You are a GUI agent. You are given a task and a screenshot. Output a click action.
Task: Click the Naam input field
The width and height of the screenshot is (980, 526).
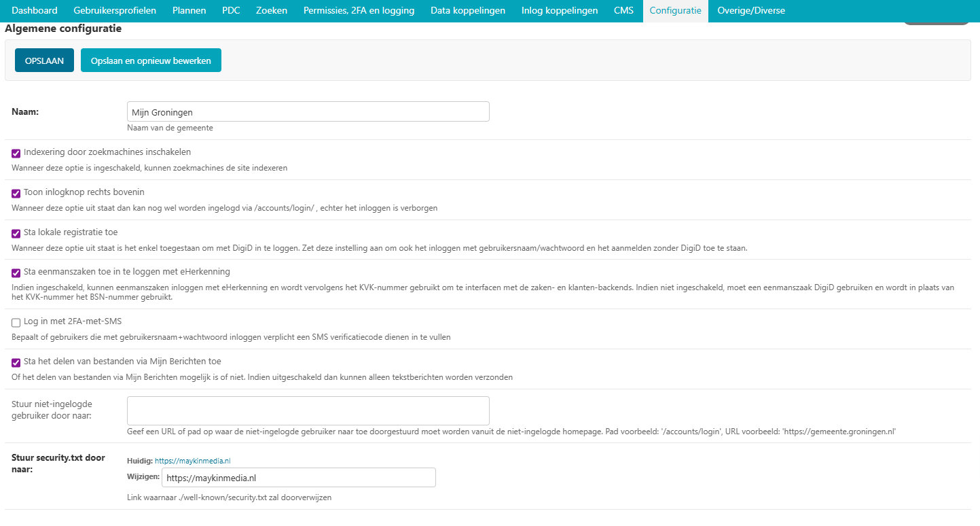click(308, 112)
